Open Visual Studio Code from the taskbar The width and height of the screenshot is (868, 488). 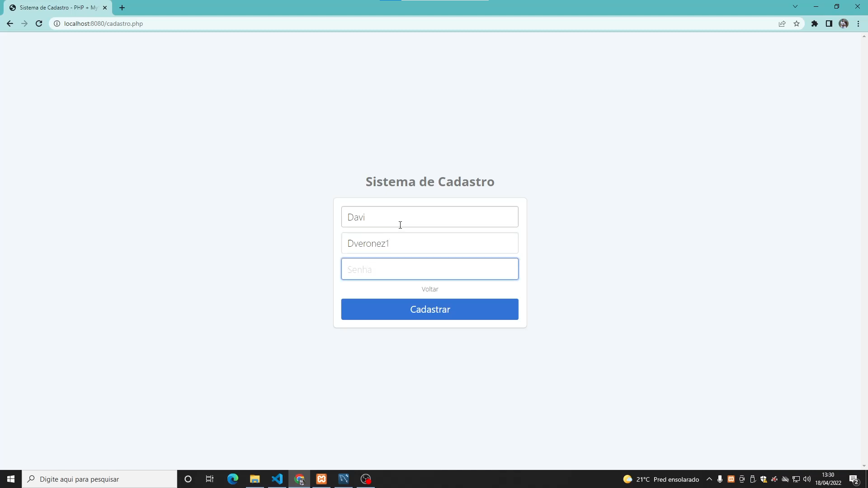277,479
